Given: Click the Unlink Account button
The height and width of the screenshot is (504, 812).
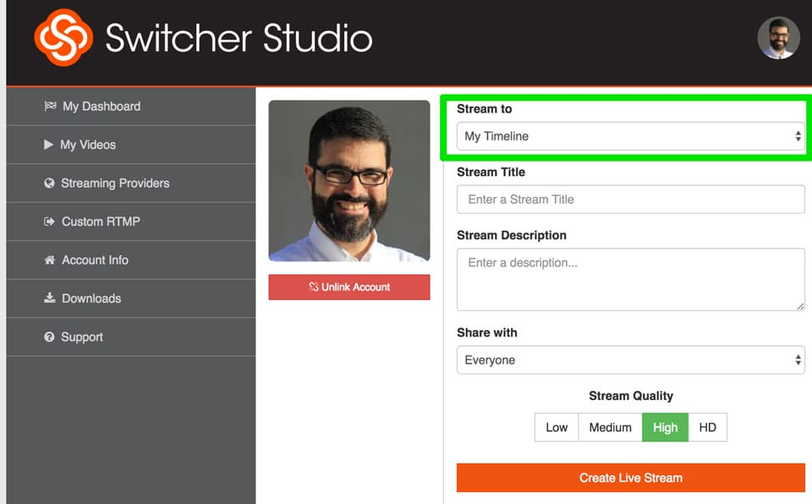Looking at the screenshot, I should [x=348, y=287].
